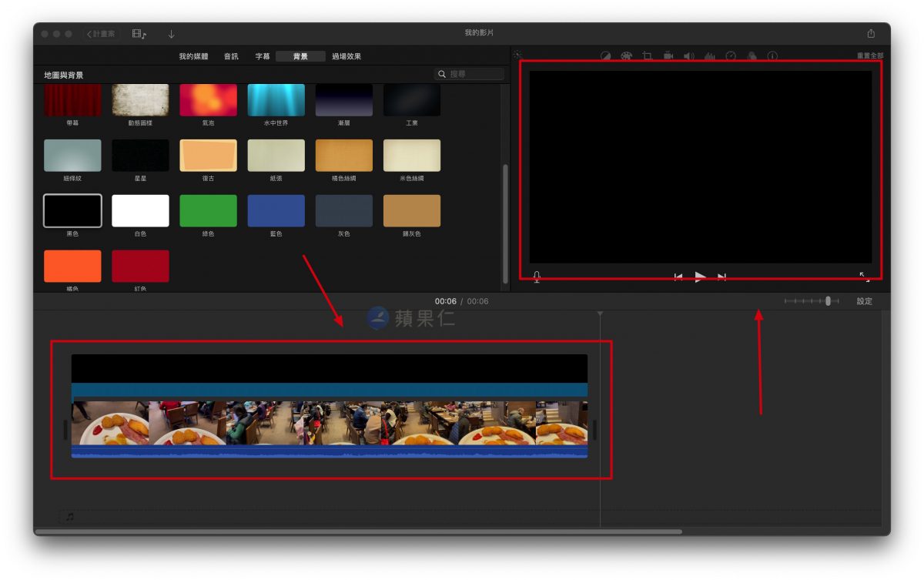Screen dimensions: 924x580
Task: Select the 米色絲綢 beige silk background
Action: tap(412, 156)
